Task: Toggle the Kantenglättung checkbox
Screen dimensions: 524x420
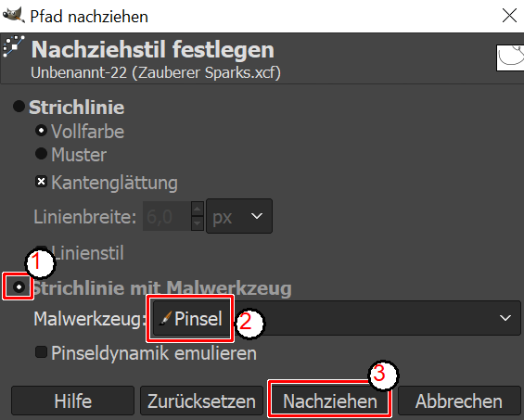Action: click(41, 182)
